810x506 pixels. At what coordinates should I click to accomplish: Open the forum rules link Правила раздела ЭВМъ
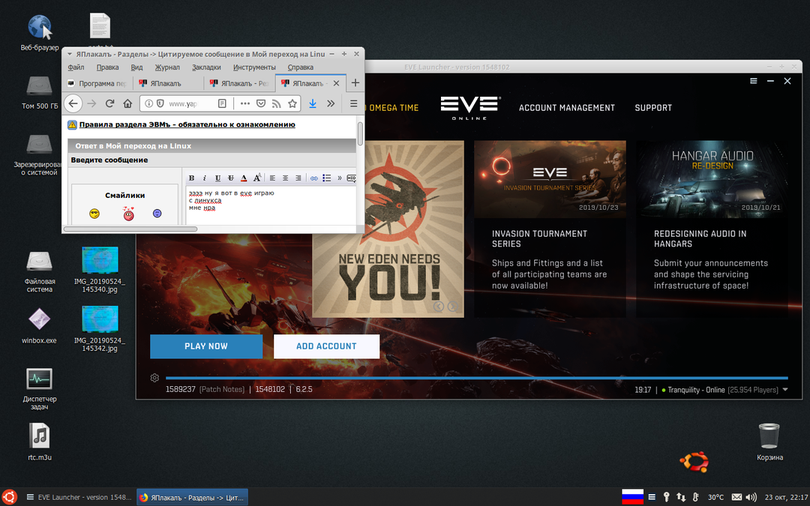click(187, 124)
